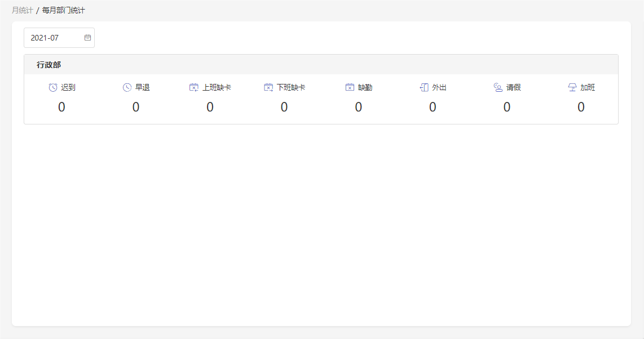Click the calendar icon in month picker
This screenshot has width=644, height=339.
point(87,38)
